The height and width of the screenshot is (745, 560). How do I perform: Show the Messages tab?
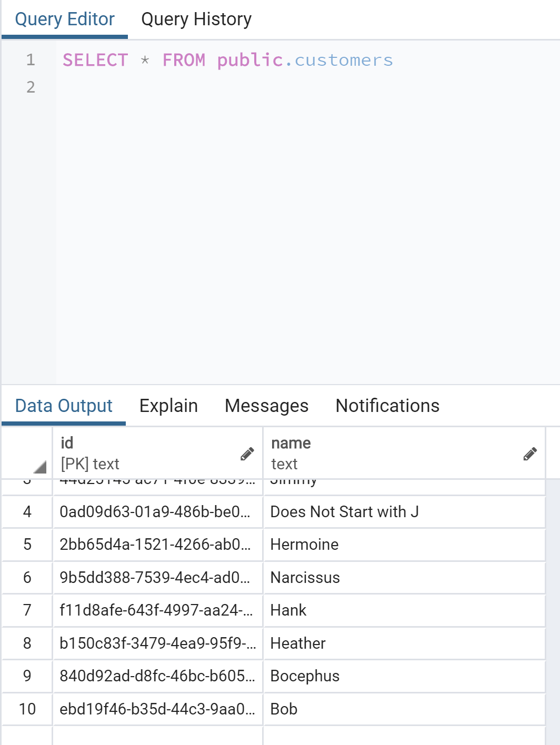266,406
